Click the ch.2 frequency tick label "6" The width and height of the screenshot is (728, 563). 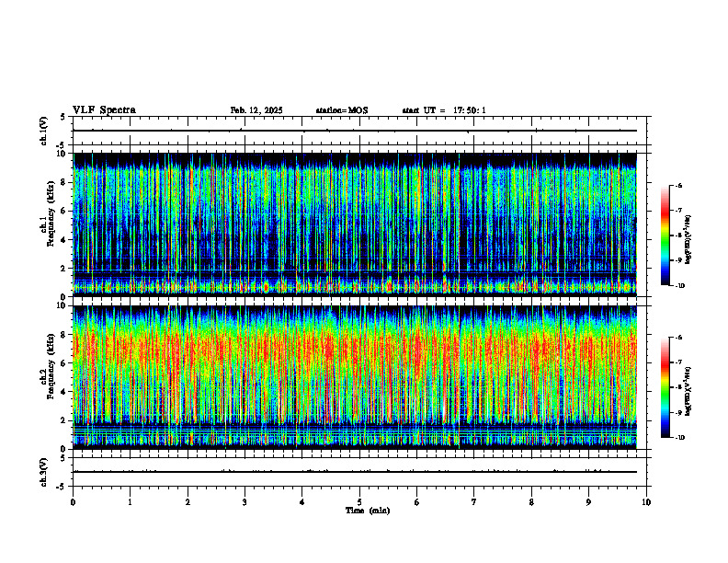tap(64, 363)
